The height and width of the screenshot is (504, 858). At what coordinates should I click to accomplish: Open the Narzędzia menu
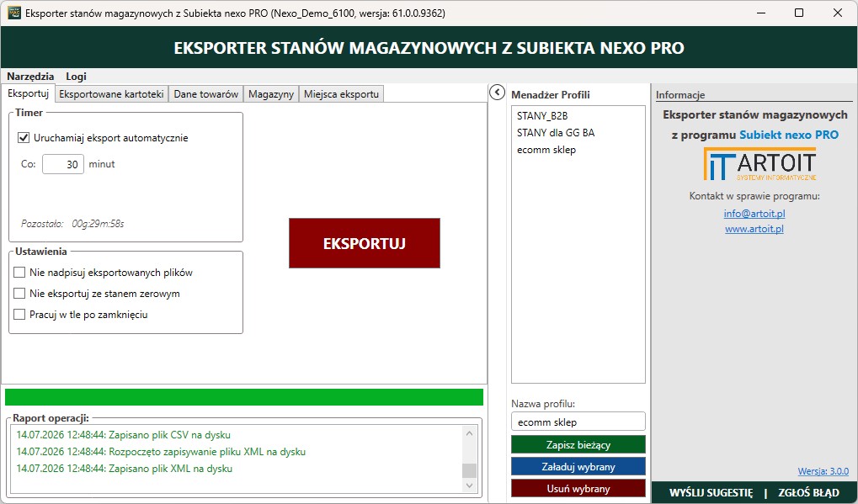(30, 76)
